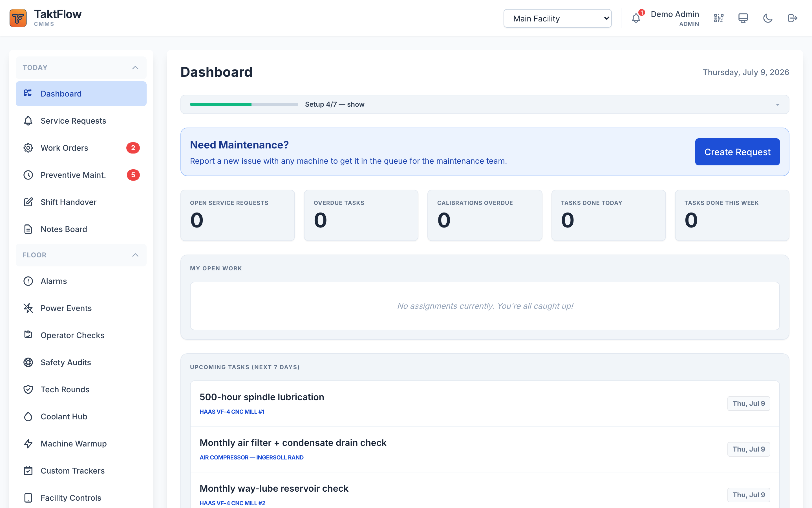Click the TaktFlow logo icon
Screen dimensions: 812x508
pyautogui.click(x=18, y=18)
